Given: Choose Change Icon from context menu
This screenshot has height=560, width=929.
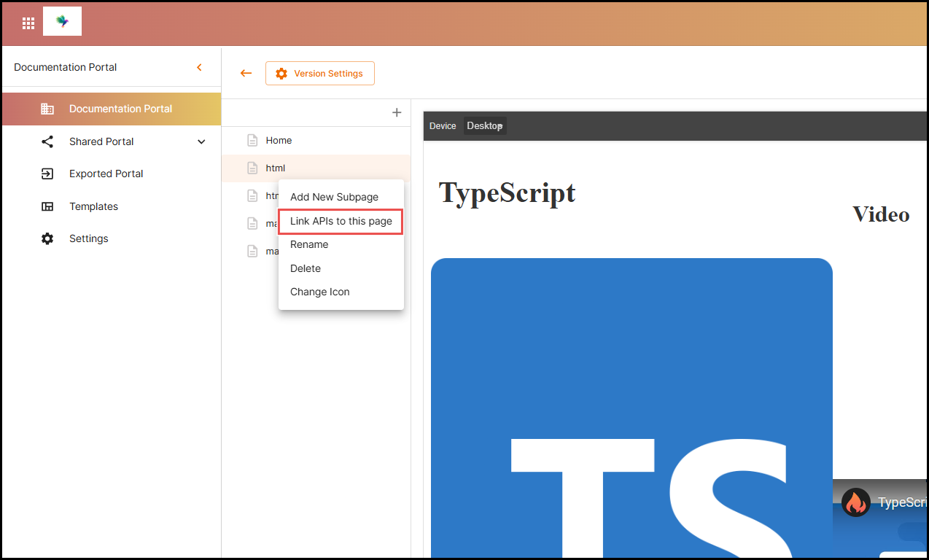Looking at the screenshot, I should pyautogui.click(x=319, y=292).
